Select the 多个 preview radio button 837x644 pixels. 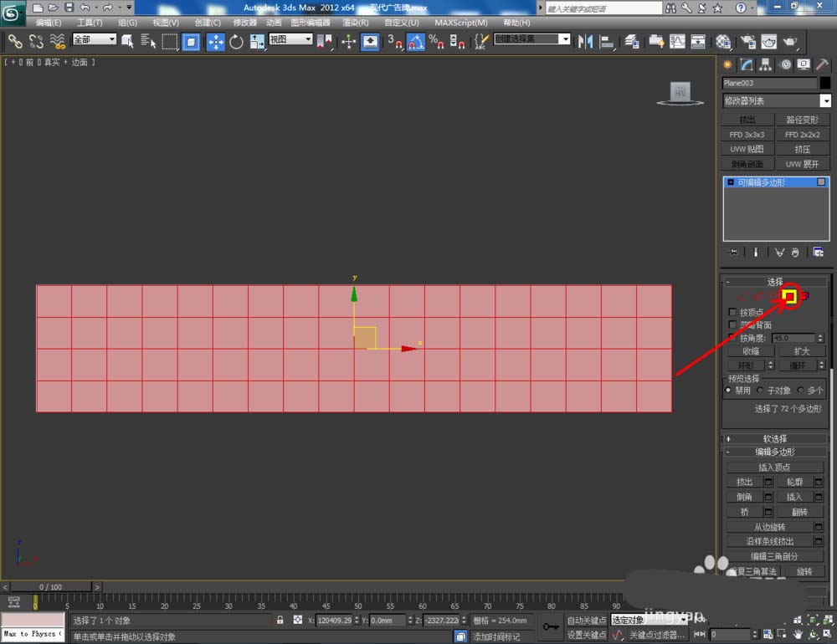[800, 390]
